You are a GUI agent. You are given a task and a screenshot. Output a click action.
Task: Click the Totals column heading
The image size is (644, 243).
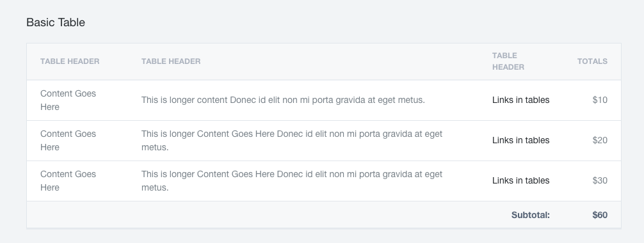(x=592, y=61)
